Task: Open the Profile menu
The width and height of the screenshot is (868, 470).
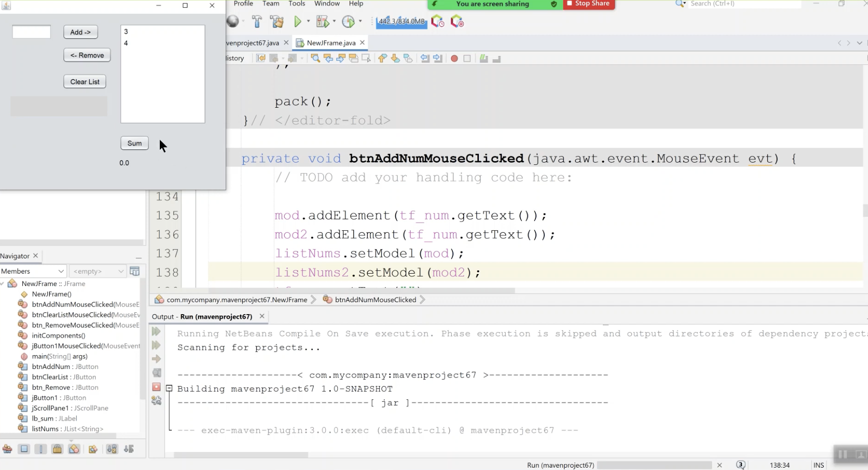Action: (x=243, y=4)
